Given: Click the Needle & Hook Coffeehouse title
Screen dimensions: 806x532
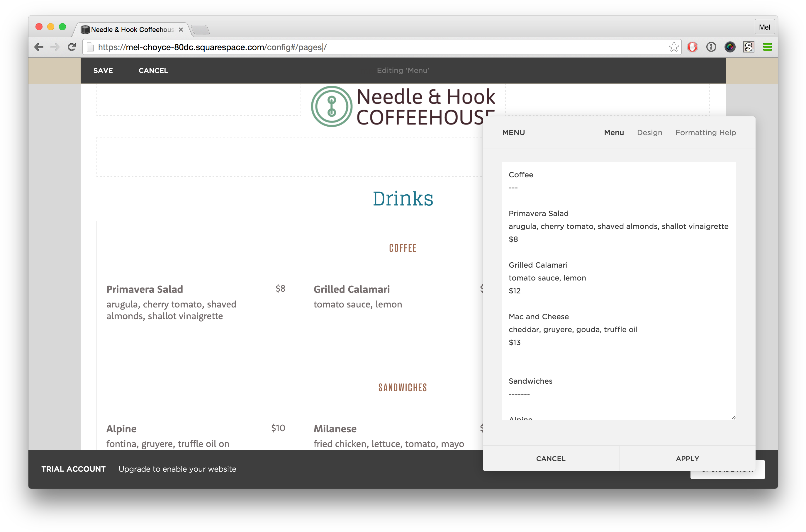Looking at the screenshot, I should tap(425, 107).
